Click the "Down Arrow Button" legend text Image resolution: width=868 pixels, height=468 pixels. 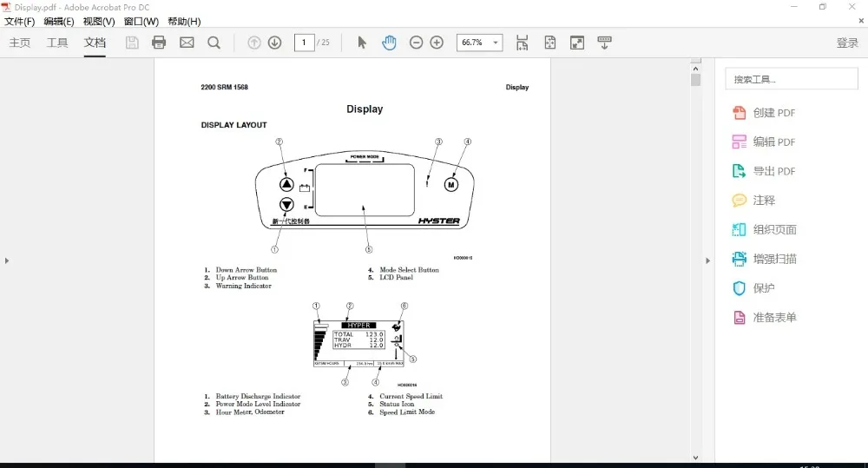click(x=247, y=270)
